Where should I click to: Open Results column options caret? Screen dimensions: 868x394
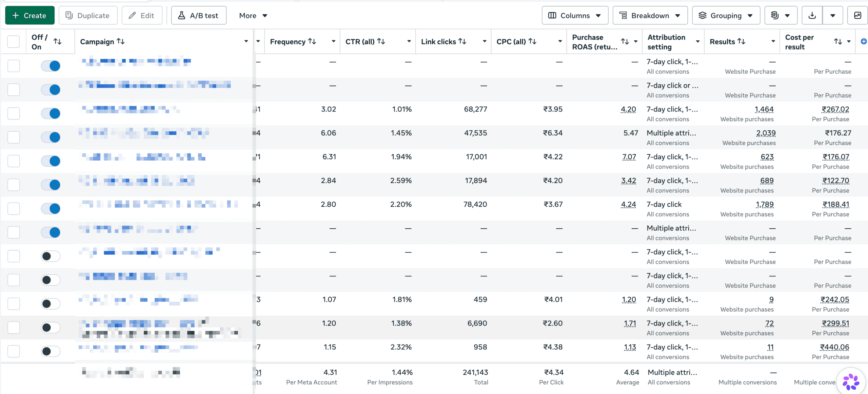[773, 41]
